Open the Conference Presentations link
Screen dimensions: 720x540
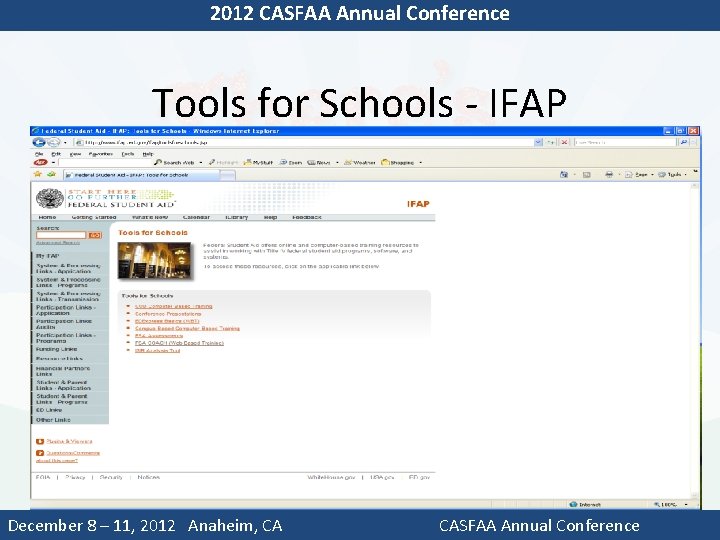[x=168, y=314]
